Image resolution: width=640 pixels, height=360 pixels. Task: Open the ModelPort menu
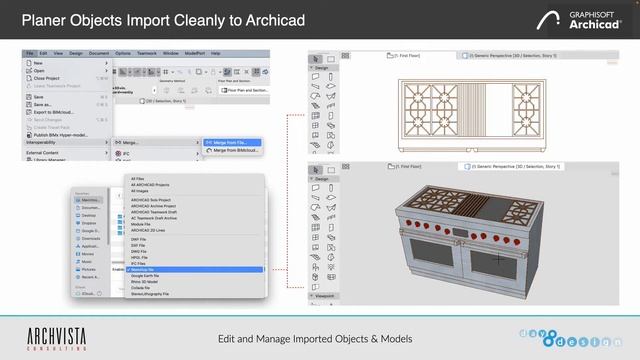(x=195, y=53)
